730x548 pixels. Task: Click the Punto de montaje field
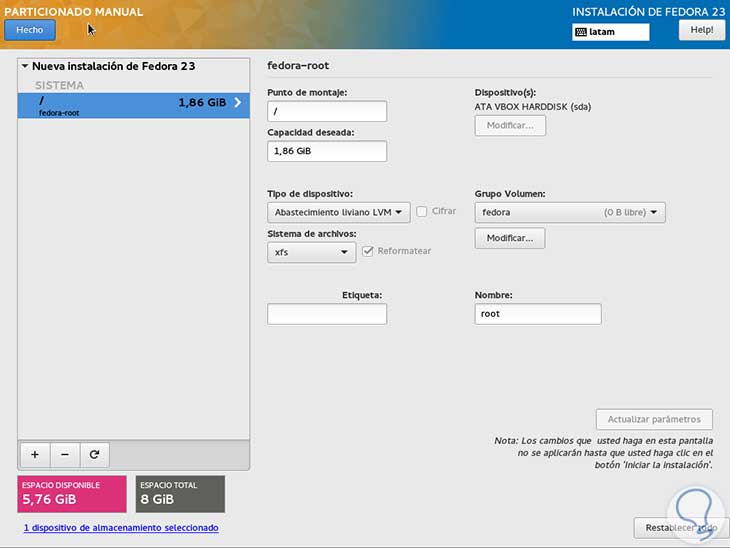327,111
